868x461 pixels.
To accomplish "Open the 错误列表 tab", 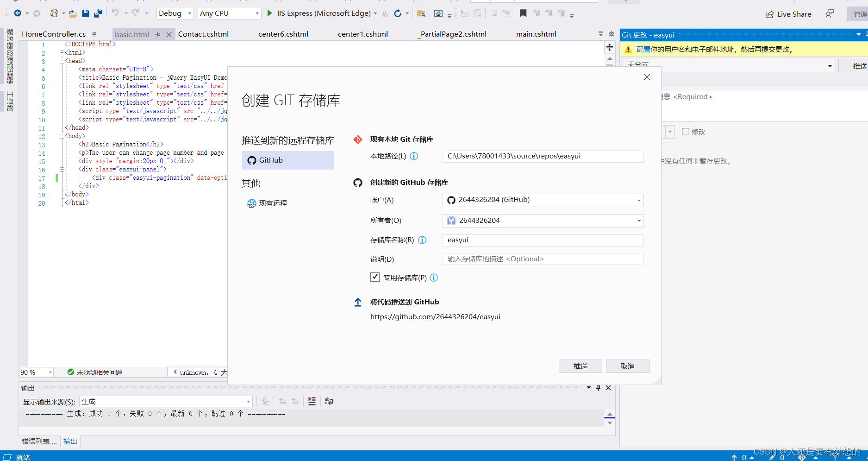I will point(39,441).
